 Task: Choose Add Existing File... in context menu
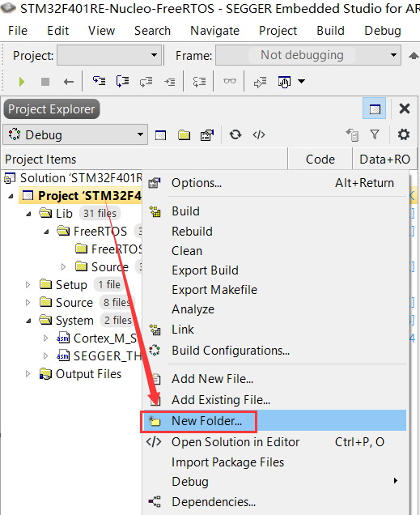point(275,400)
